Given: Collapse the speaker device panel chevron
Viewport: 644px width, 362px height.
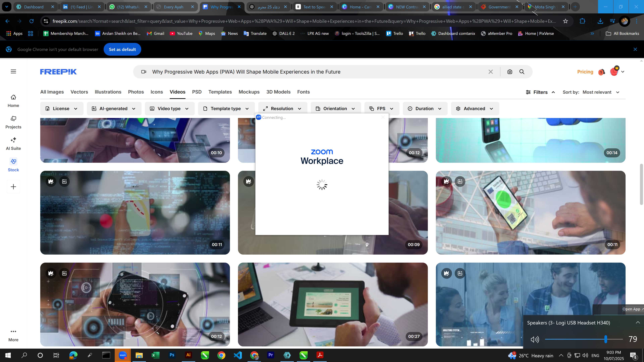Looking at the screenshot, I should (638, 322).
